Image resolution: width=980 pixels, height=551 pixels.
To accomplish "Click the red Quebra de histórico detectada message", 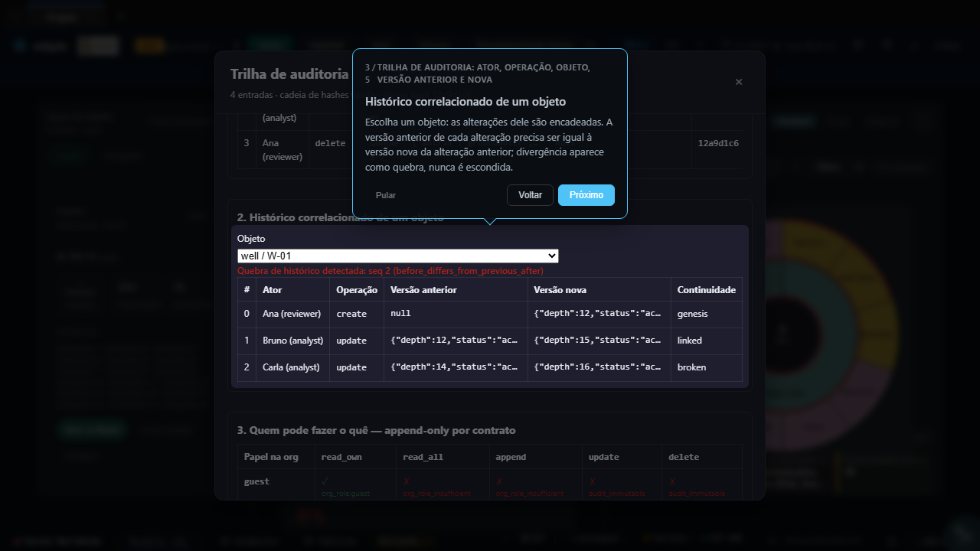I will 390,271.
